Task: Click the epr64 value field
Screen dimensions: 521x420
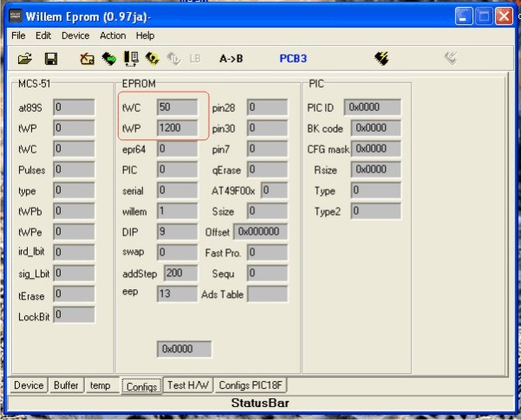Action: (x=177, y=149)
